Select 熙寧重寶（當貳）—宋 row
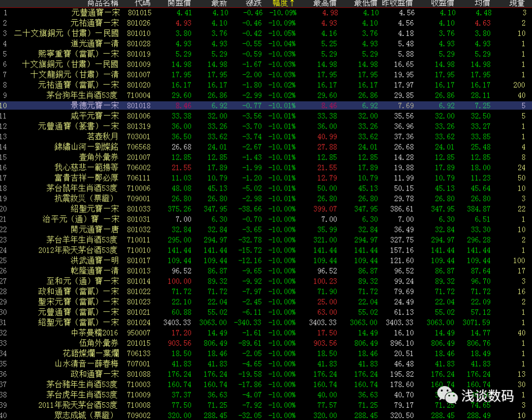 [x=266, y=54]
